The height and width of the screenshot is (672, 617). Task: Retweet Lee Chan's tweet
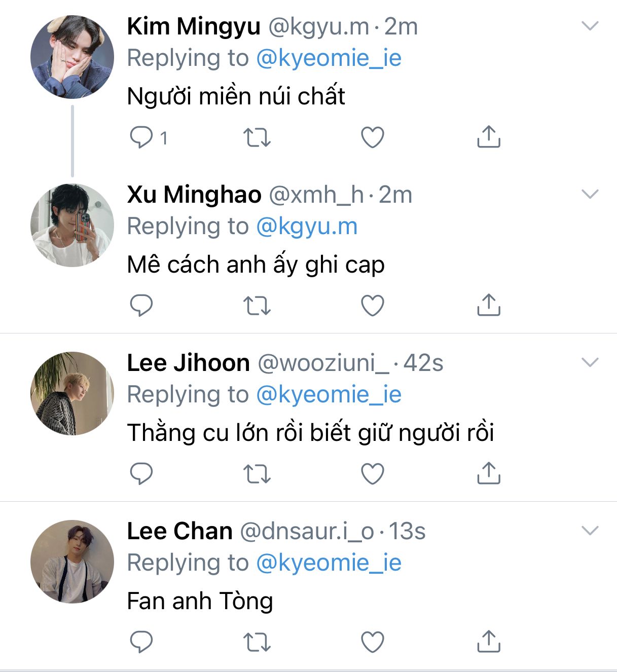(257, 642)
